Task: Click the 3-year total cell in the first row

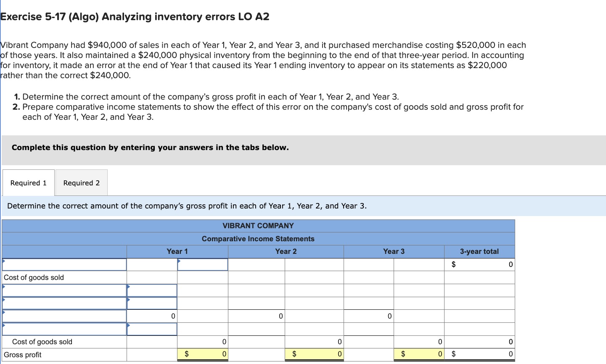Action: tap(479, 264)
